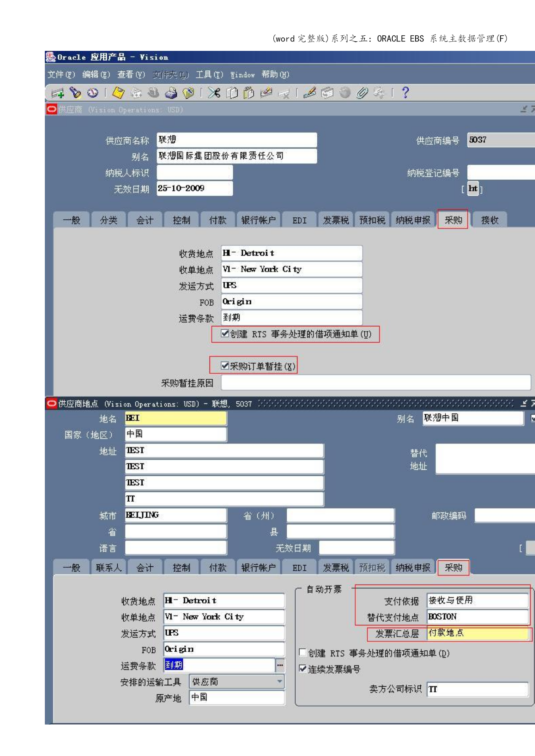Toggle the purchase order hold checkbox (X)
Image resolution: width=535 pixels, height=756 pixels.
[x=225, y=366]
